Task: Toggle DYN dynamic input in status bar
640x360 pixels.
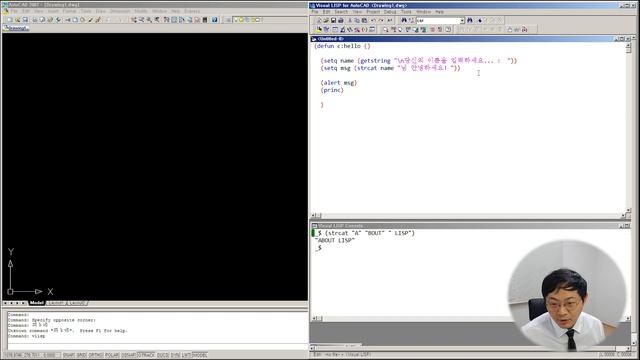Action: point(176,355)
